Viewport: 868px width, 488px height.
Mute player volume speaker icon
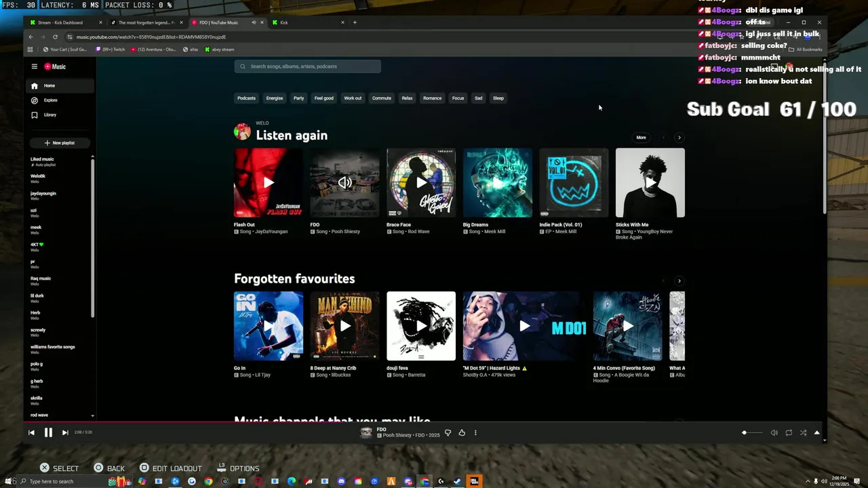(774, 432)
